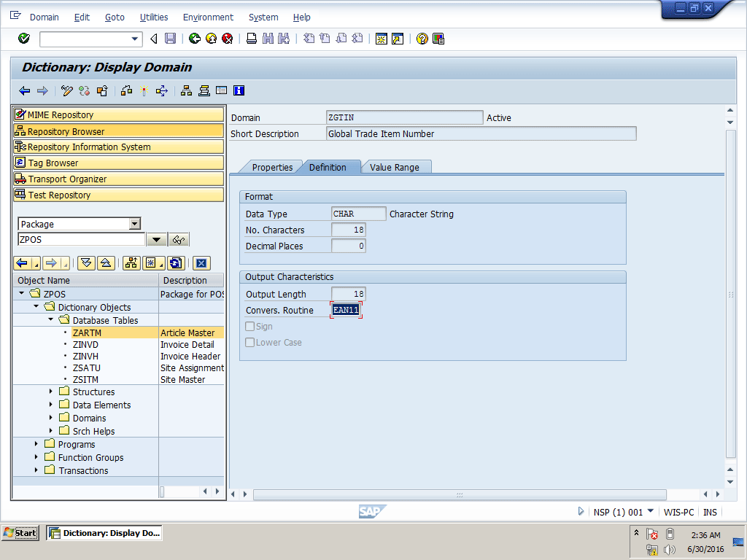Open the Utilities menu

154,17
